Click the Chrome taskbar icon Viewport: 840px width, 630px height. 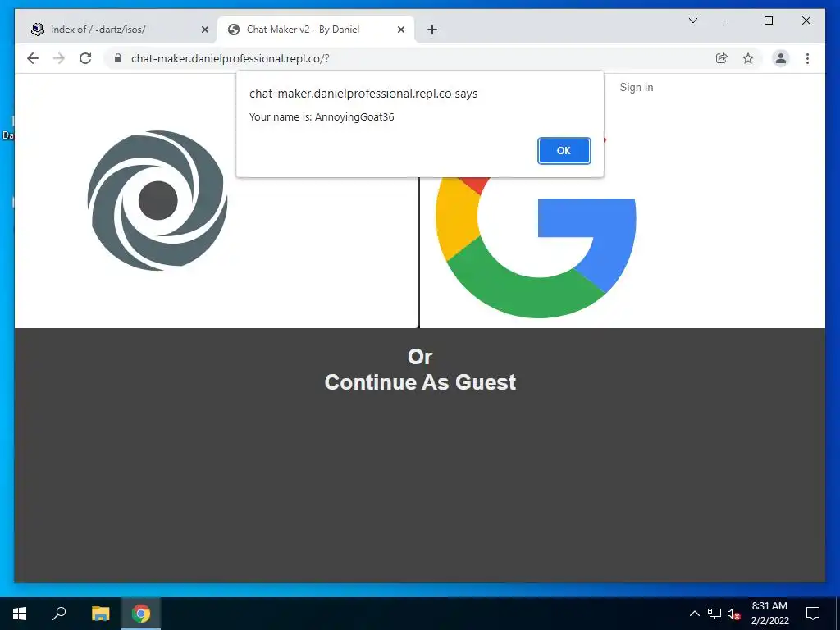click(141, 614)
